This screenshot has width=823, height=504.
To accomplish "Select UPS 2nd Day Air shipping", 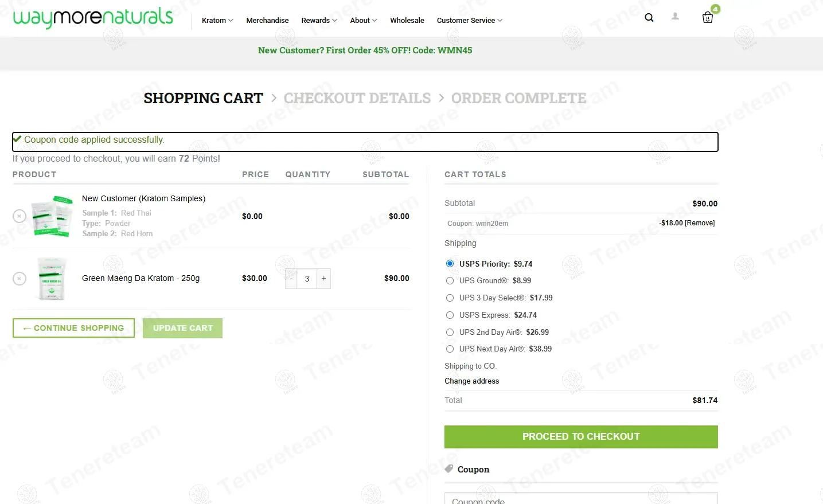I will (x=450, y=332).
